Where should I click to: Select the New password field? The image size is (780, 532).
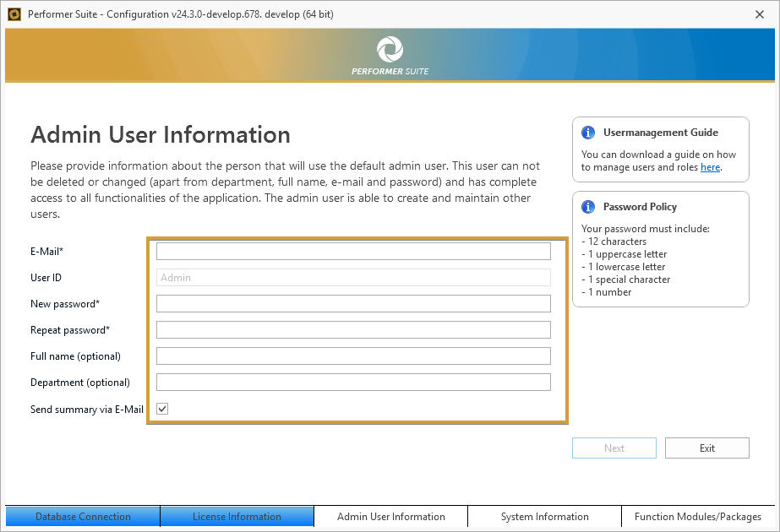(353, 304)
